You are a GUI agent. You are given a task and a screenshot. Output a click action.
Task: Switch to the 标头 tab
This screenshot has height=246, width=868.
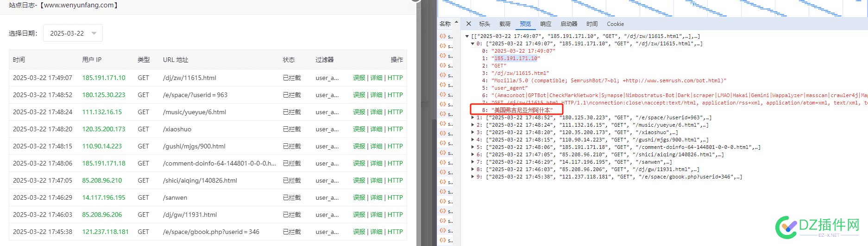tap(484, 24)
